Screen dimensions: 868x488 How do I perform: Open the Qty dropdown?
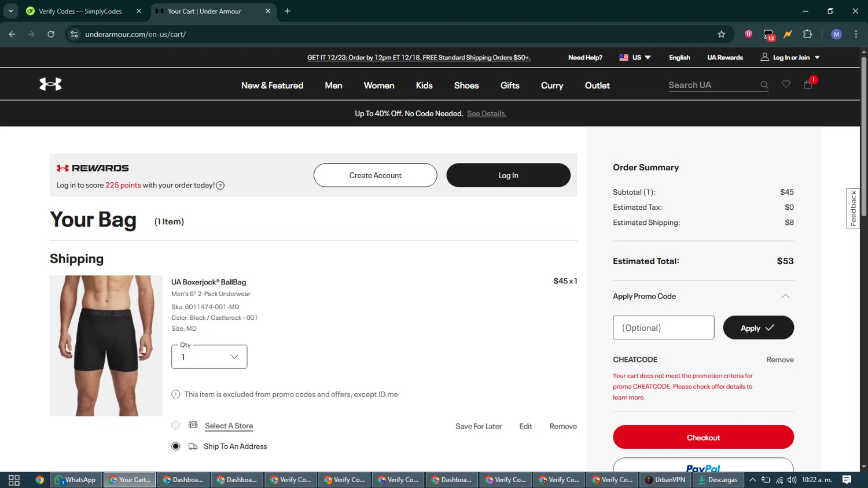tap(209, 357)
